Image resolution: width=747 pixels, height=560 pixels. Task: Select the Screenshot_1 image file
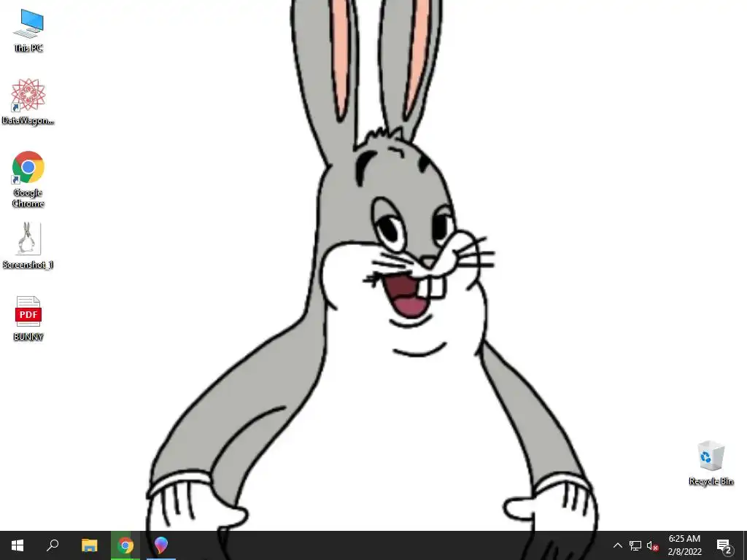coord(28,246)
